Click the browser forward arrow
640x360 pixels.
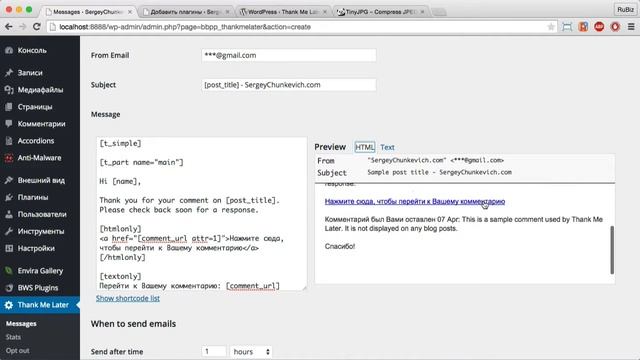click(x=22, y=27)
